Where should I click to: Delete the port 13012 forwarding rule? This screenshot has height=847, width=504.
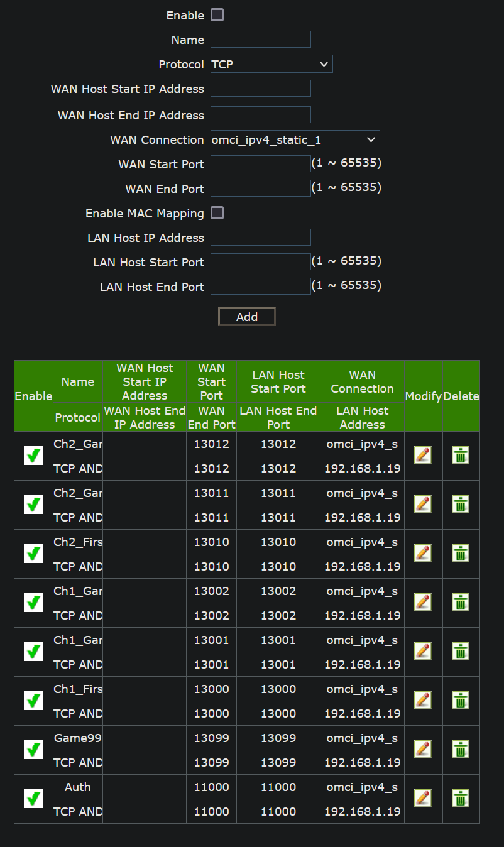(461, 455)
